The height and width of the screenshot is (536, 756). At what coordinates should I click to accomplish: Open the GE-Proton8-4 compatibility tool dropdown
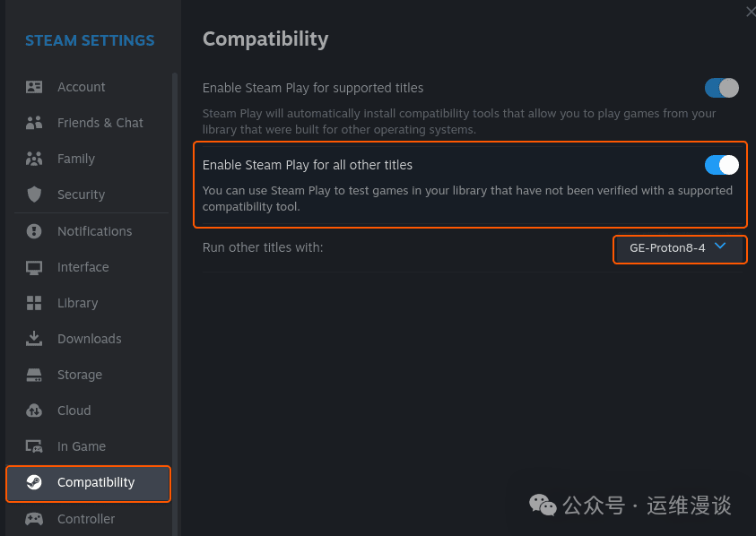[x=679, y=249]
